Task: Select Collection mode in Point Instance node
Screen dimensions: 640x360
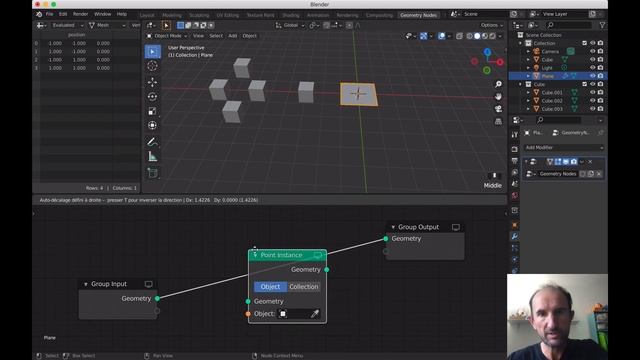Action: [x=304, y=287]
